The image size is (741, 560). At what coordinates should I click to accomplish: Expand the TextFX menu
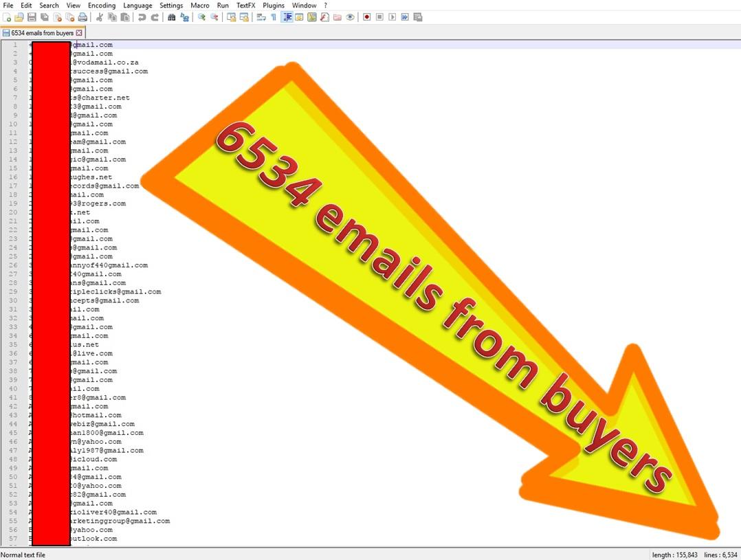click(x=245, y=5)
